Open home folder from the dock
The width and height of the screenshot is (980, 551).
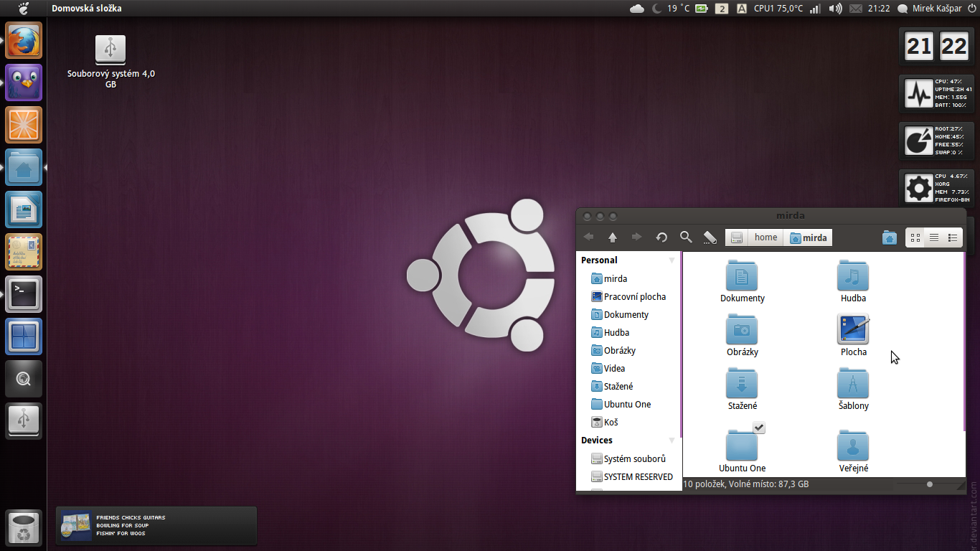tap(24, 167)
